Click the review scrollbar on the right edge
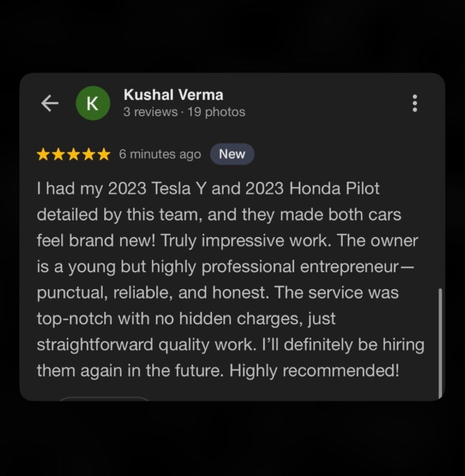Screen dimensions: 465x476 pyautogui.click(x=440, y=343)
